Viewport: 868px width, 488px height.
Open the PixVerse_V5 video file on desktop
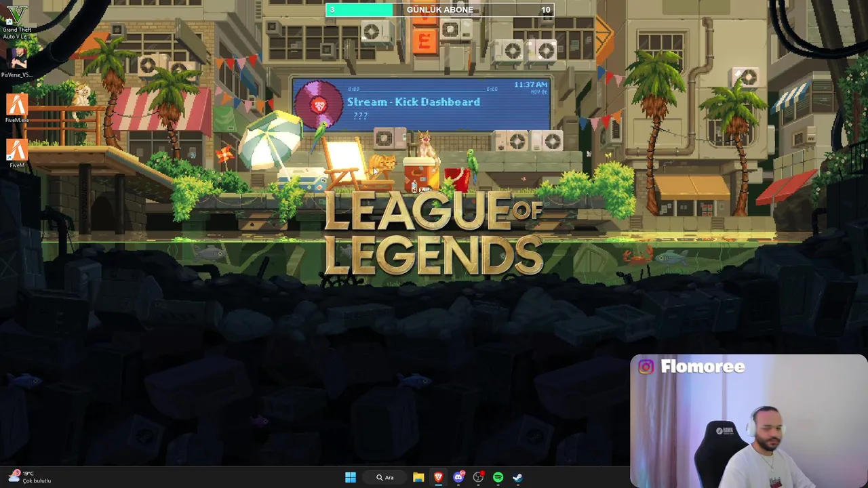[x=17, y=62]
